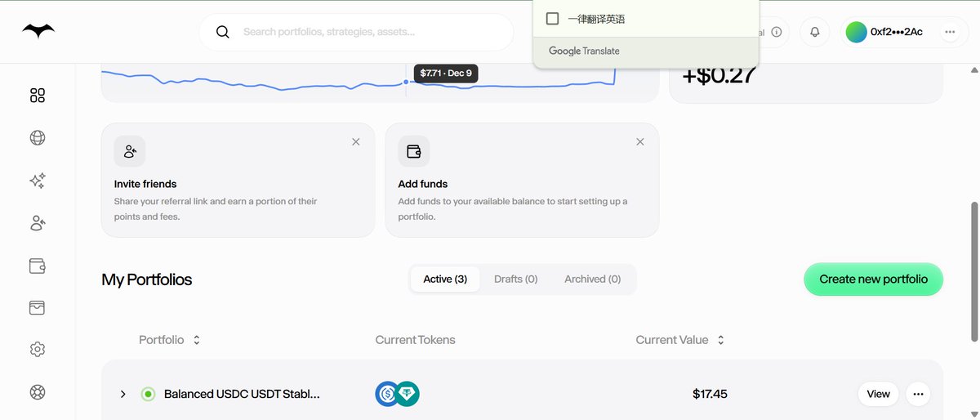This screenshot has width=980, height=420.
Task: Click the info circle icon in header
Action: (x=777, y=32)
